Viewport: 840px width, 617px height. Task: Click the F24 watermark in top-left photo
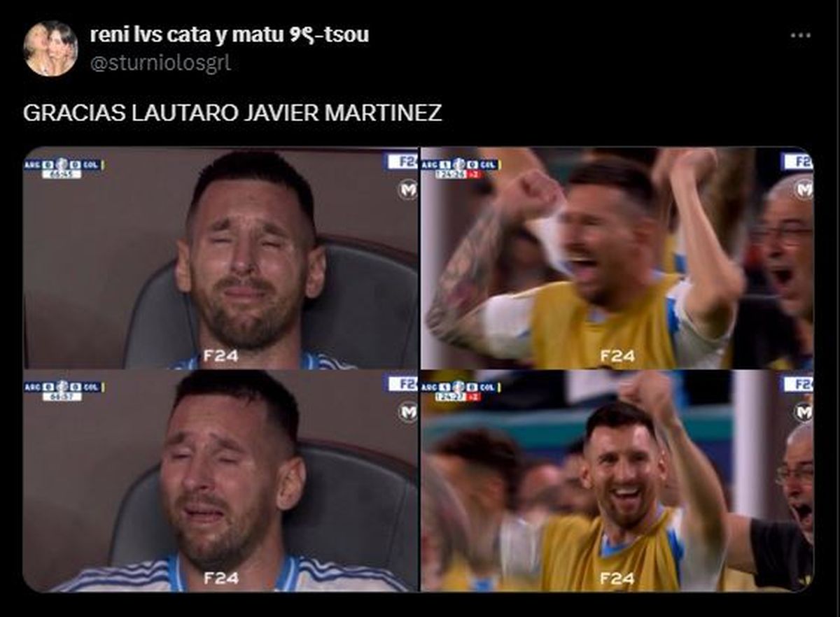pyautogui.click(x=221, y=356)
